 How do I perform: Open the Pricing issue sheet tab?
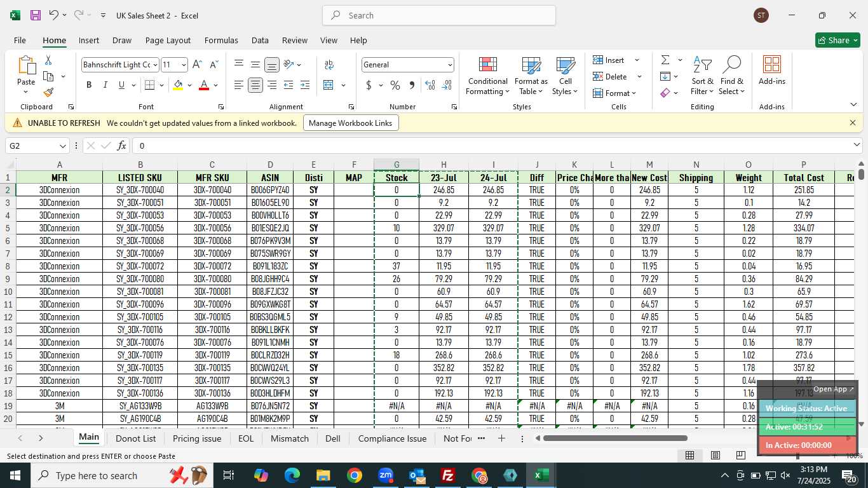pos(197,438)
